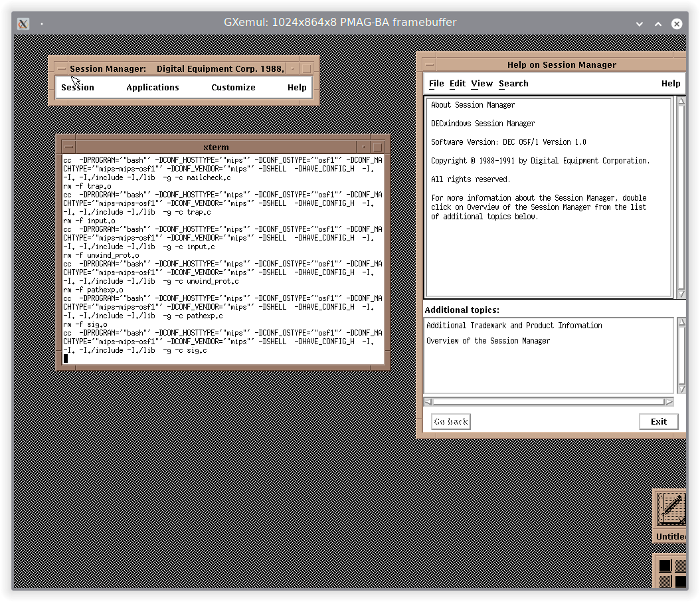Image resolution: width=700 pixels, height=602 pixels.
Task: Open the Search menu in Help window
Action: click(513, 84)
